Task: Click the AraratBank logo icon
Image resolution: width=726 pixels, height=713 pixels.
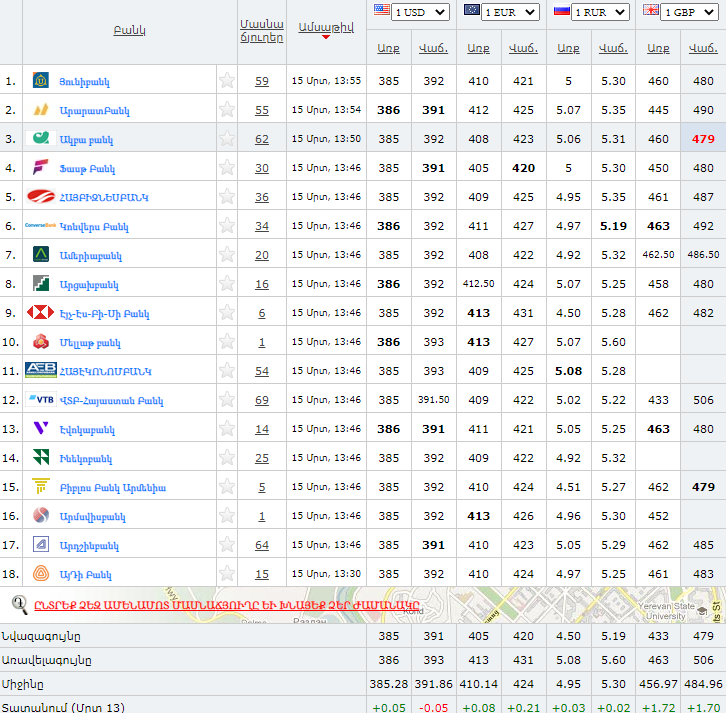Action: [x=41, y=110]
